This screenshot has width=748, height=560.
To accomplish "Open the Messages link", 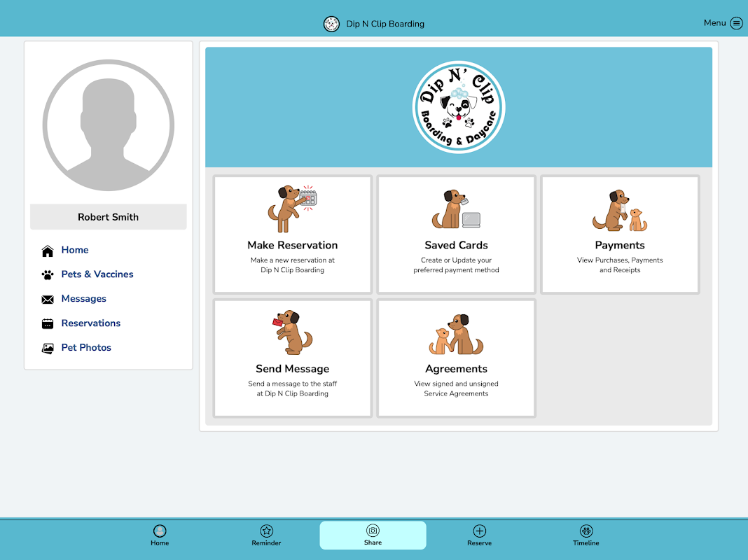I will [x=84, y=299].
